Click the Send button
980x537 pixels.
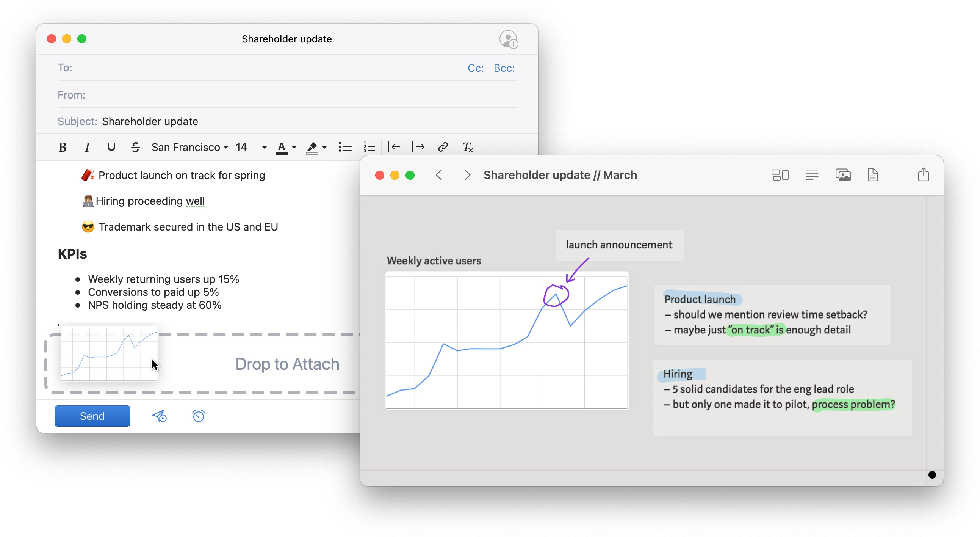(92, 416)
